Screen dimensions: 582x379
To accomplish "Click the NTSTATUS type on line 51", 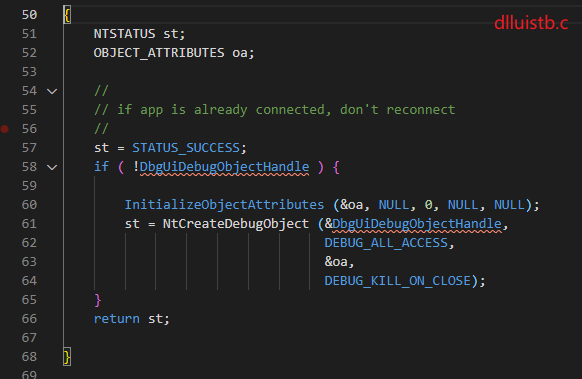I will pyautogui.click(x=124, y=34).
